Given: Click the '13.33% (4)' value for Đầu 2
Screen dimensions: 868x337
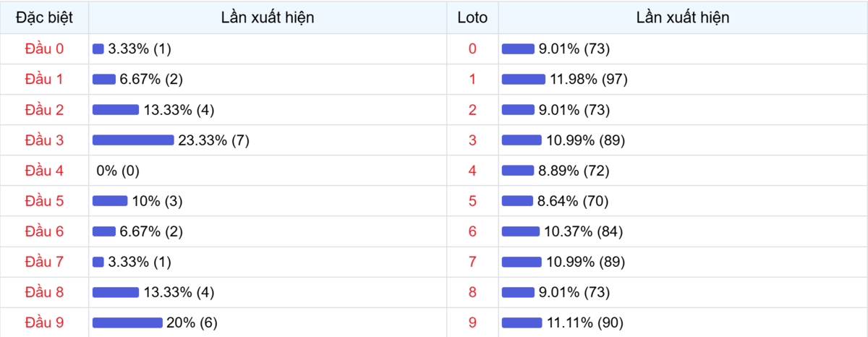Looking at the screenshot, I should click(179, 110).
